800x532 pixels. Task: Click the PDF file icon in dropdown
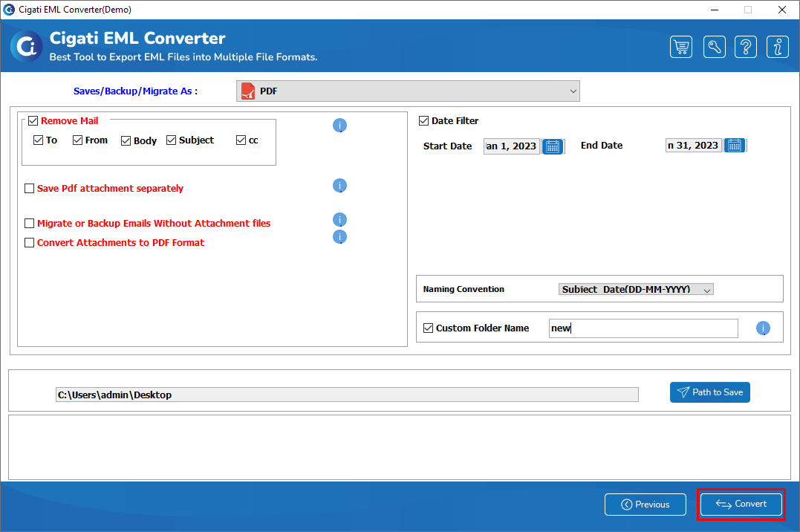click(248, 91)
